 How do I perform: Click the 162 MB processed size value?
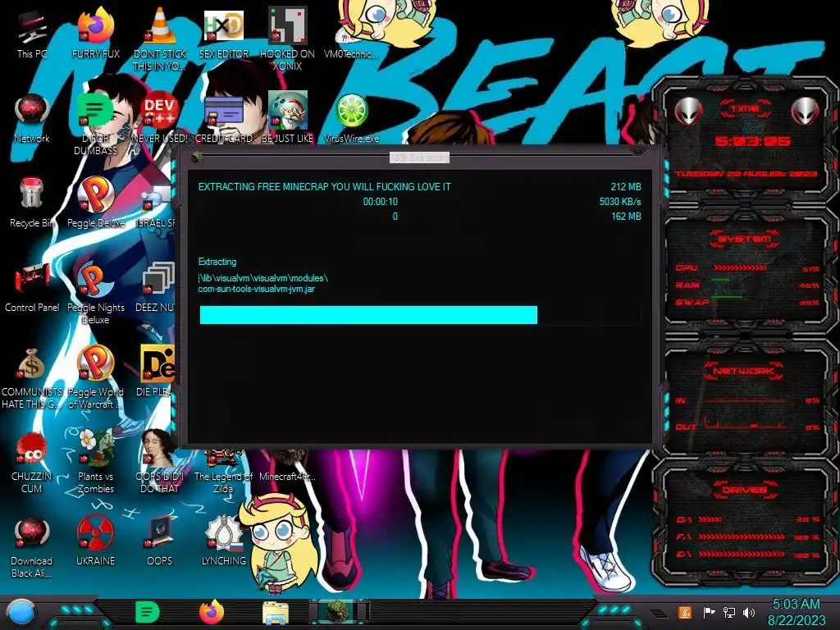(x=626, y=217)
